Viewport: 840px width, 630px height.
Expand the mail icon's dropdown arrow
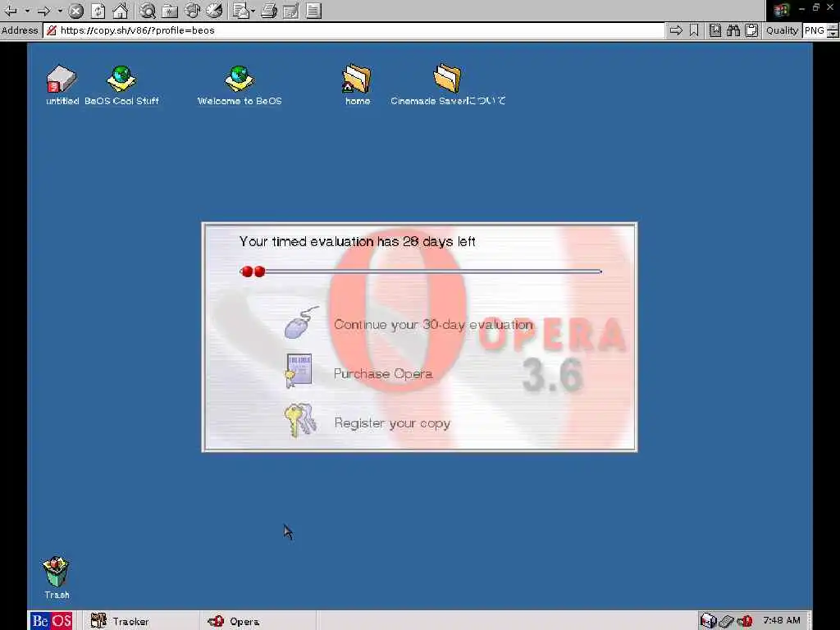(253, 10)
